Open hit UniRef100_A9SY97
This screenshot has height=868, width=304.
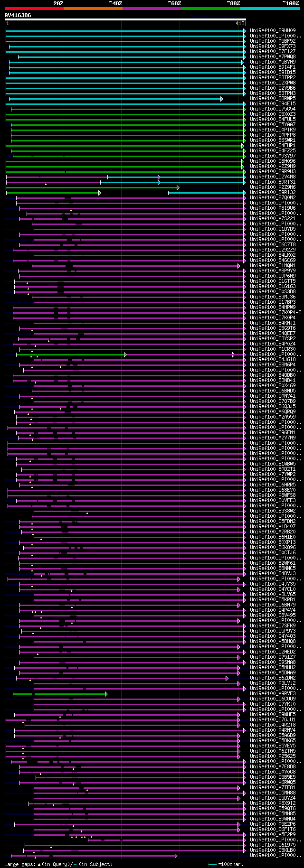click(x=273, y=156)
